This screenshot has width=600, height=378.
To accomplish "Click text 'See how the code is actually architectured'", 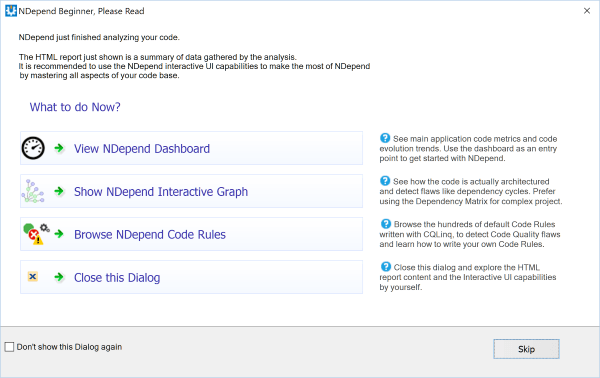I will tap(471, 182).
